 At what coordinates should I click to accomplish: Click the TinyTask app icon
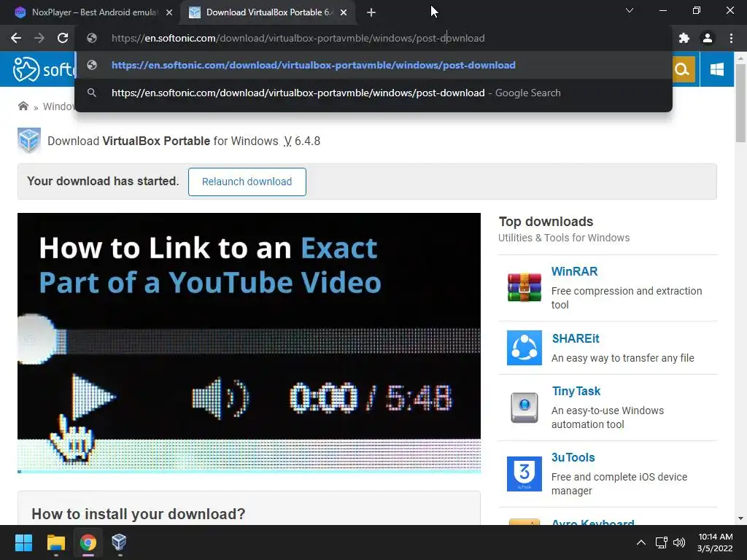point(524,408)
